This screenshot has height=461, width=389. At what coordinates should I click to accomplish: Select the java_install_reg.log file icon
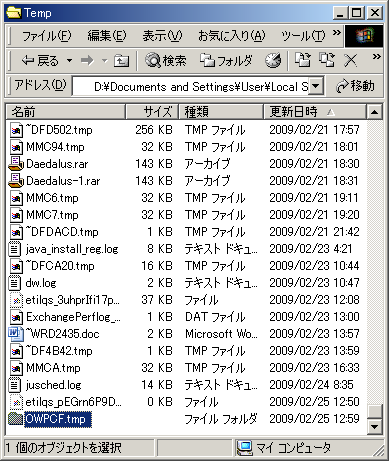tap(14, 249)
